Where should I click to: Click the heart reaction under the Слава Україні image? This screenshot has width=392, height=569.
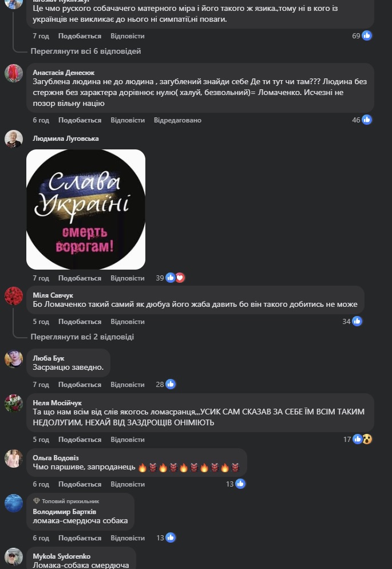pos(180,278)
